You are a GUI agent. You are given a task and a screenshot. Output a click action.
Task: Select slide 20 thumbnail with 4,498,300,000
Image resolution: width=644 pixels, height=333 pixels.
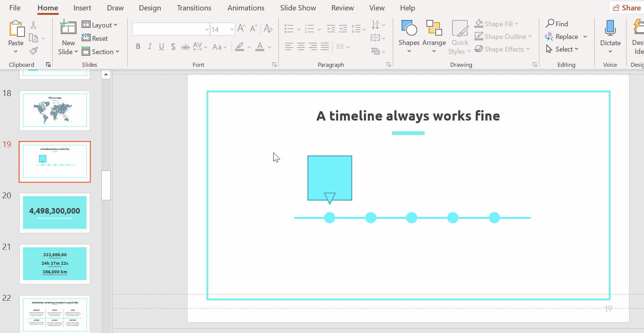(x=55, y=213)
